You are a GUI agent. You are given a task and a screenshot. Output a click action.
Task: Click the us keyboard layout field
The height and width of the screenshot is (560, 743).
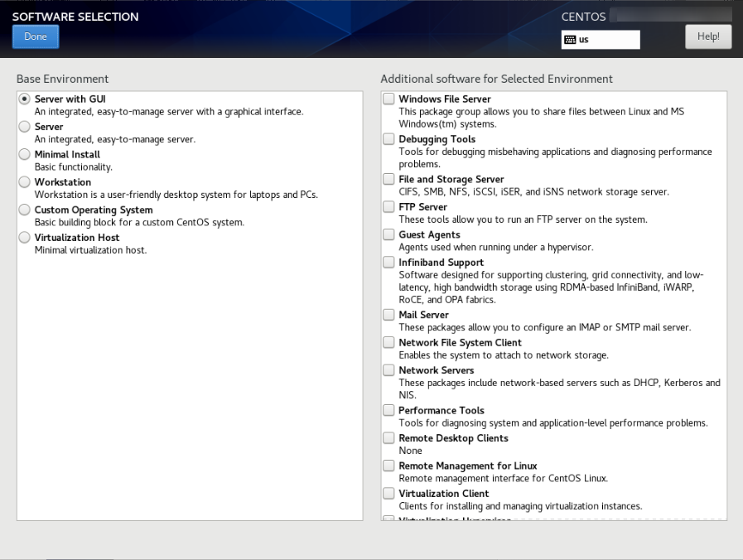[x=601, y=40]
